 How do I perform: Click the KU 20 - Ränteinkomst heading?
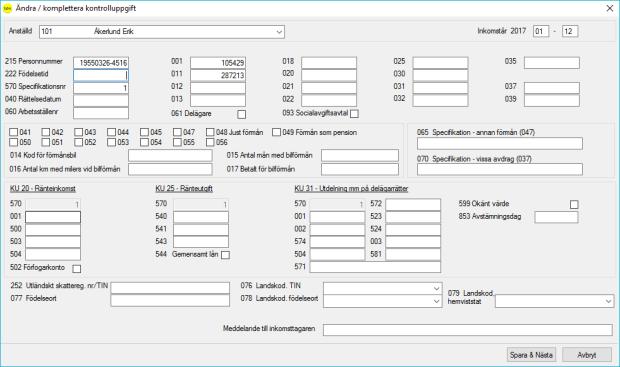43,189
